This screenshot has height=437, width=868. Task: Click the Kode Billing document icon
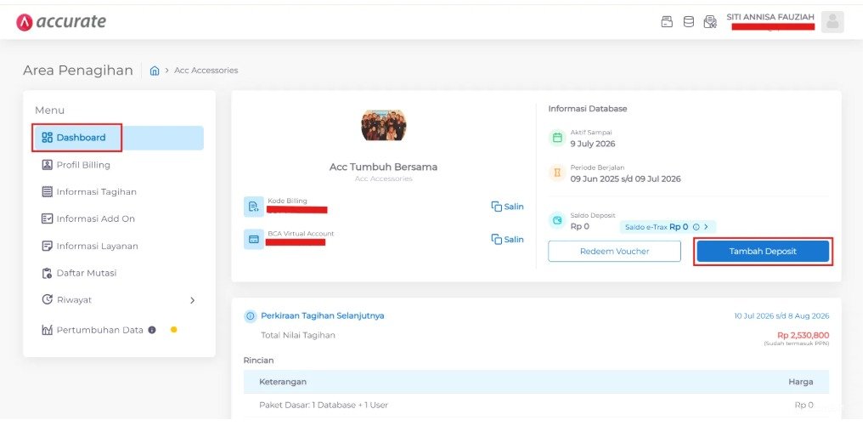[254, 207]
